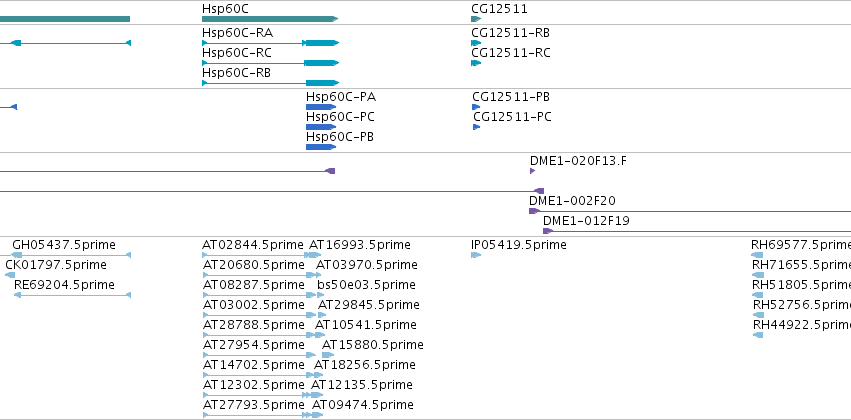
Task: Select EST AT16993.5prime label
Action: pos(360,245)
